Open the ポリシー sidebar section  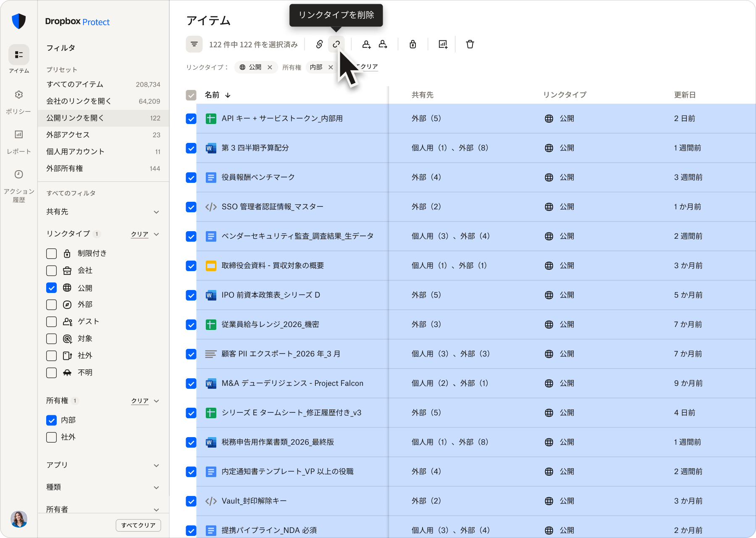click(x=19, y=102)
